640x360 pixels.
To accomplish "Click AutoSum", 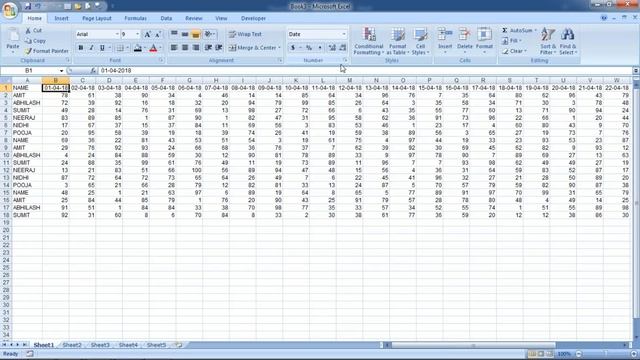I will 517,31.
